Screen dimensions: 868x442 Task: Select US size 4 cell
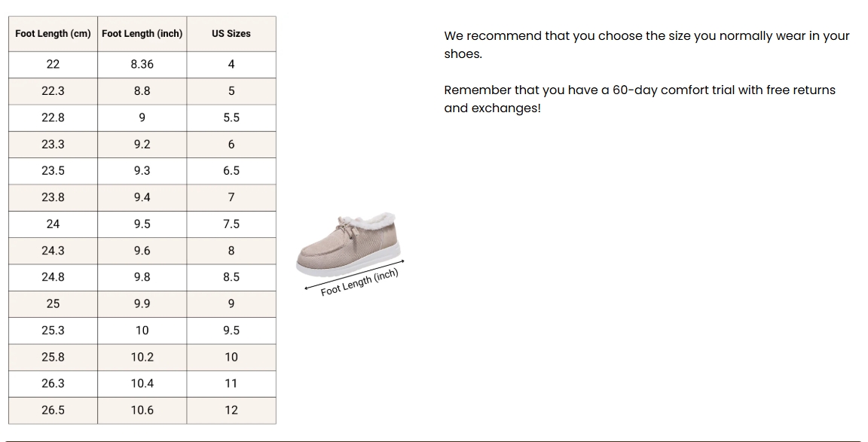(231, 65)
